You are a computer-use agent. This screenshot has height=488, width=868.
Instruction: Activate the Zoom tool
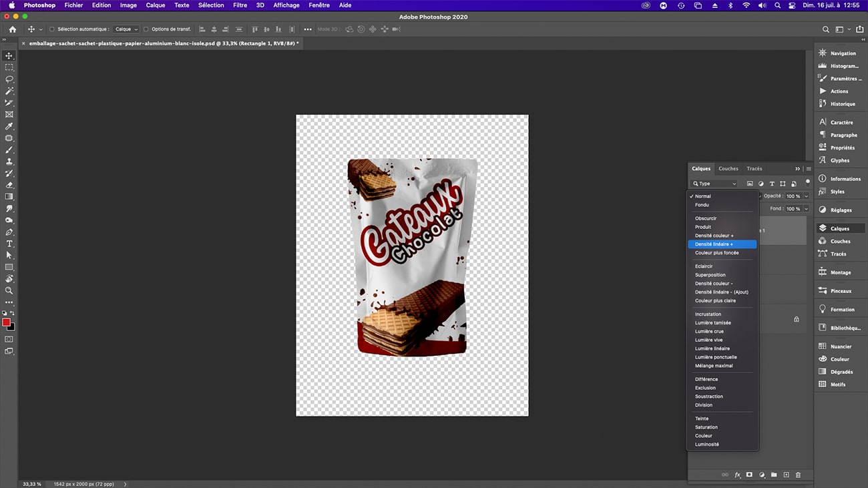pyautogui.click(x=9, y=290)
